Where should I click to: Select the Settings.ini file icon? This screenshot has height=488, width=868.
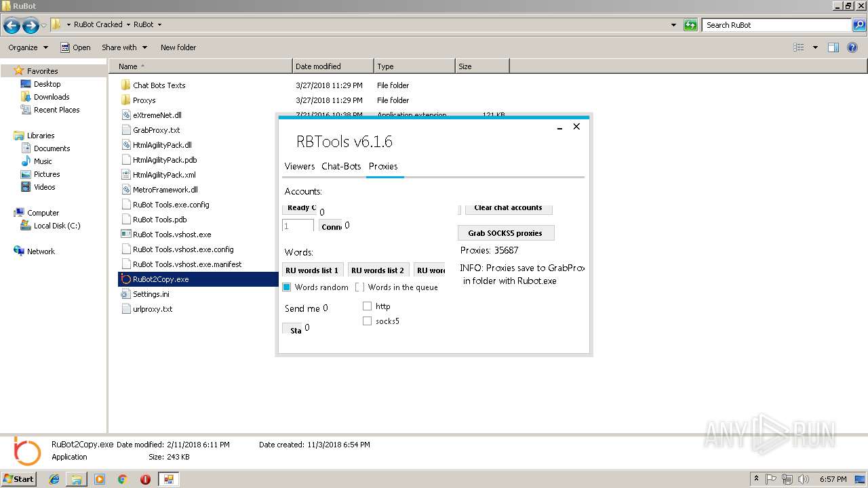[125, 294]
